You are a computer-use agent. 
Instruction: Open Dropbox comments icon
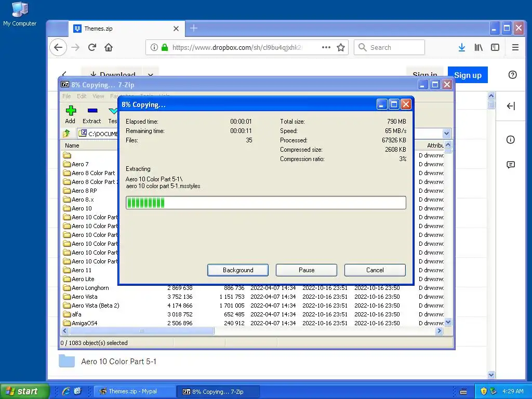click(x=511, y=165)
